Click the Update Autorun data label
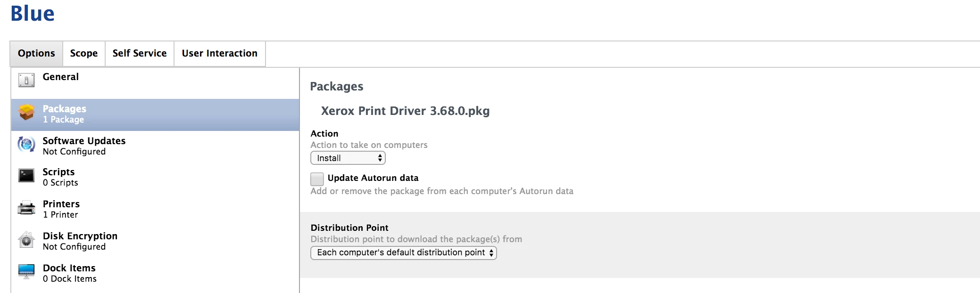 (x=373, y=178)
